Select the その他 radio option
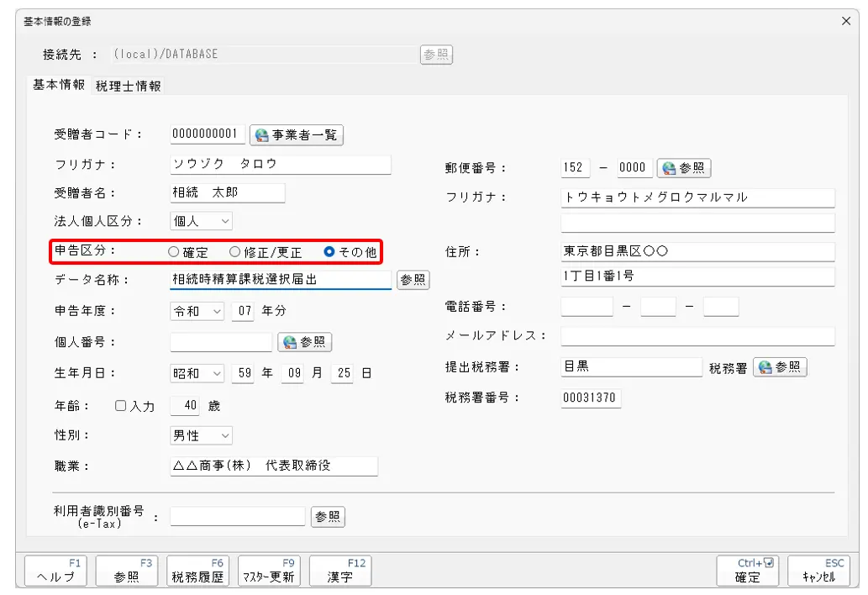 (x=329, y=252)
